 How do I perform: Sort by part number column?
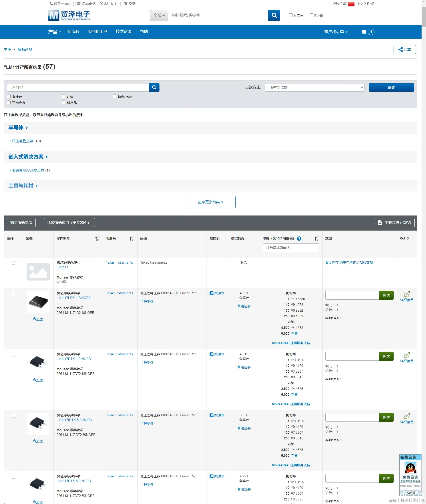(x=97, y=238)
